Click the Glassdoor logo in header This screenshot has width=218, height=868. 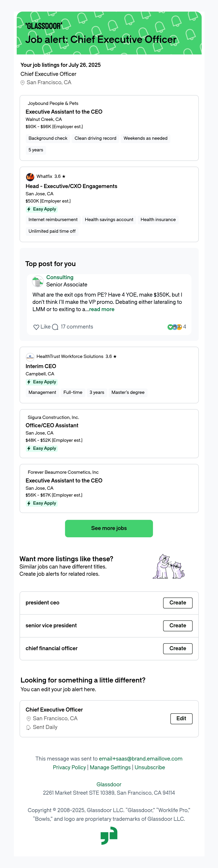44,26
